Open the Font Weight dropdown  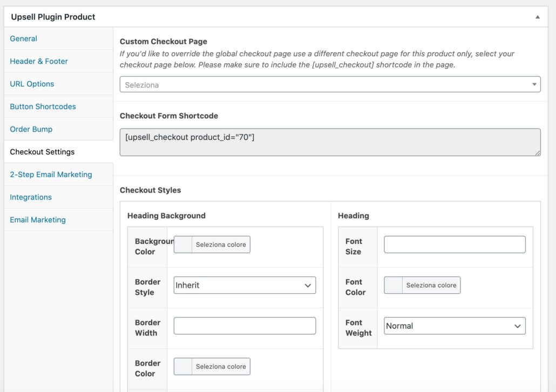tap(454, 326)
